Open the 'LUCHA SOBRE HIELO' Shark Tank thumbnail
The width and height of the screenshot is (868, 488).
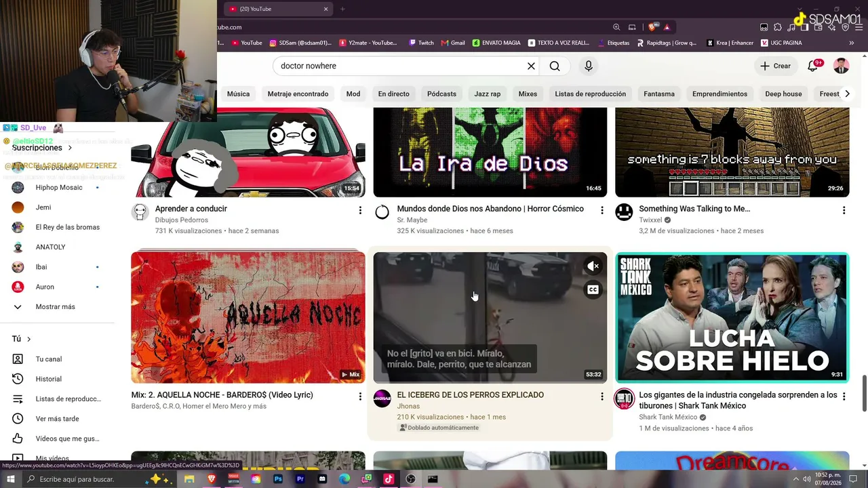click(732, 318)
